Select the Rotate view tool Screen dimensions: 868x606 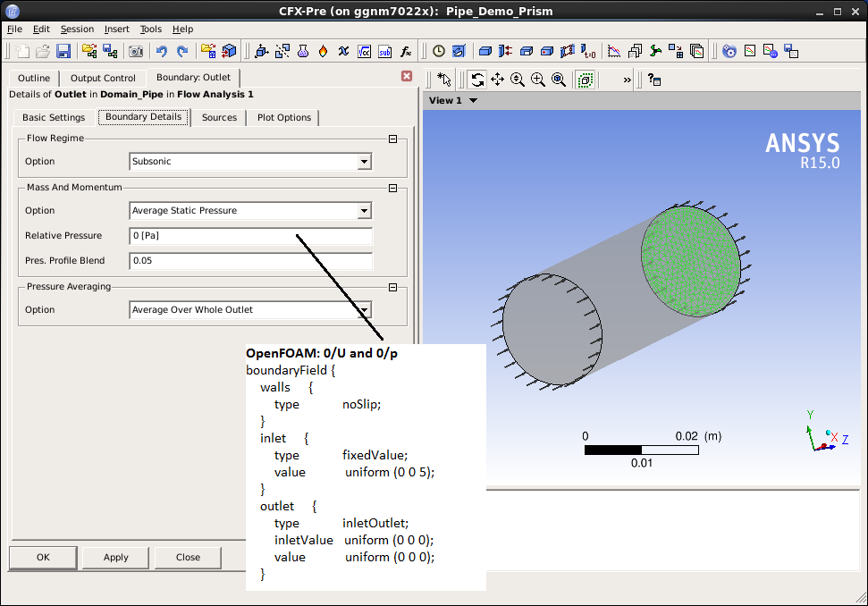tap(477, 80)
